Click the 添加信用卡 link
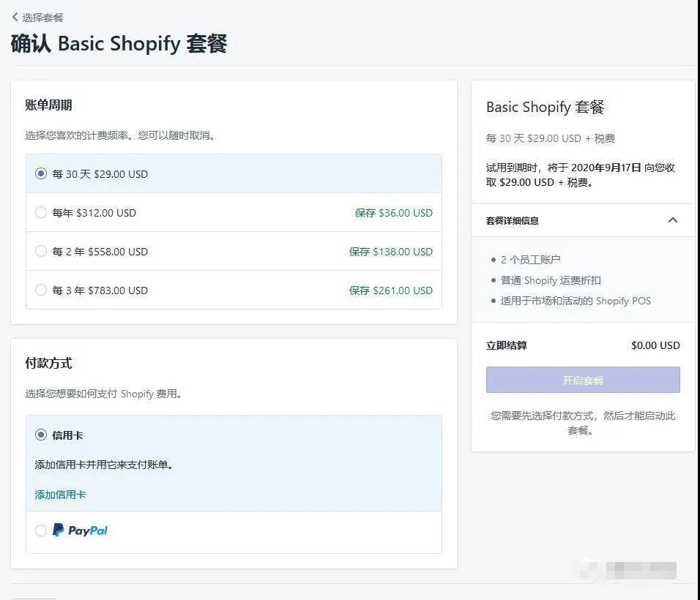The width and height of the screenshot is (700, 600). (59, 494)
